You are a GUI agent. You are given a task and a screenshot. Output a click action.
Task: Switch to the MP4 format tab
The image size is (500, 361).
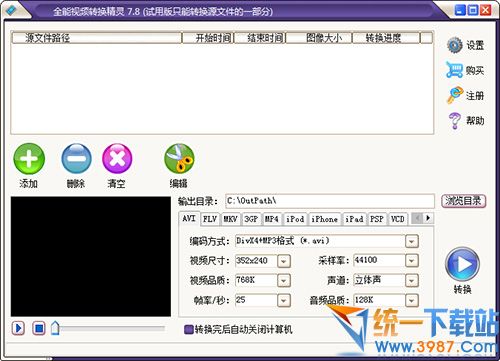[x=272, y=219]
